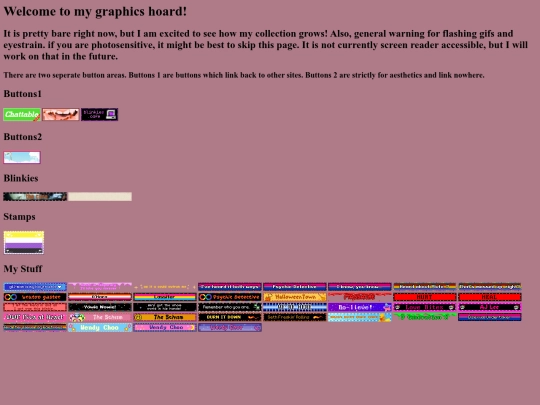Click the 'Yowie Wowie!' black blinkie

100,307
